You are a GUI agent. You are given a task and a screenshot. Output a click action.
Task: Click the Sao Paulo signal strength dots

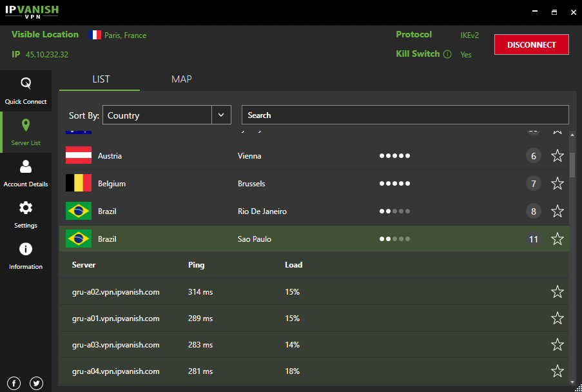click(394, 239)
